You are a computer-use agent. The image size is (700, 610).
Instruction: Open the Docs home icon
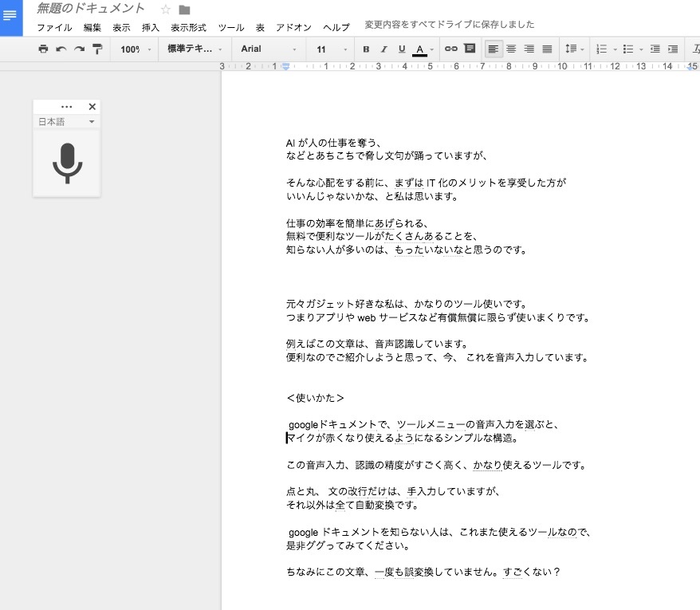click(10, 17)
